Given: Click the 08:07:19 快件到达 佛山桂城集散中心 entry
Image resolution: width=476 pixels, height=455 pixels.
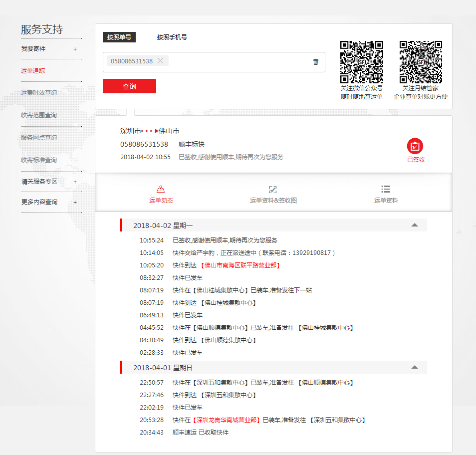Looking at the screenshot, I should pyautogui.click(x=198, y=303).
